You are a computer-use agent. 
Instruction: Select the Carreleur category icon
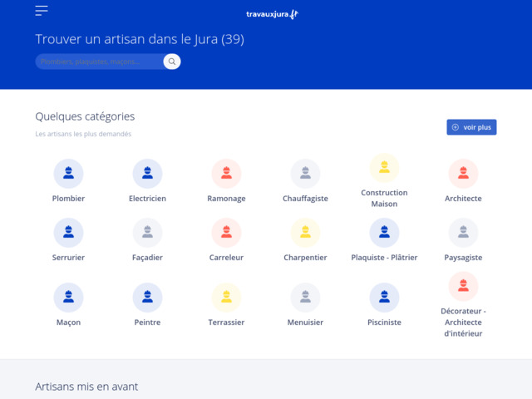[226, 233]
